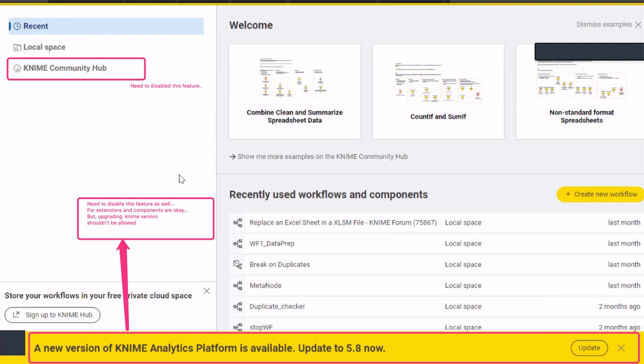Click the workflow icon beside Duplicate_checker
The width and height of the screenshot is (644, 364).
[238, 307]
